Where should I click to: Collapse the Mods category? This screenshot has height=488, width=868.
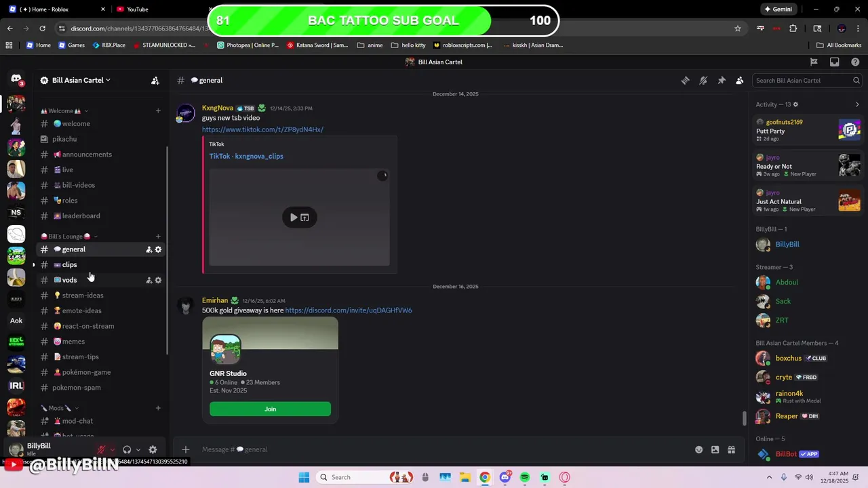point(60,408)
